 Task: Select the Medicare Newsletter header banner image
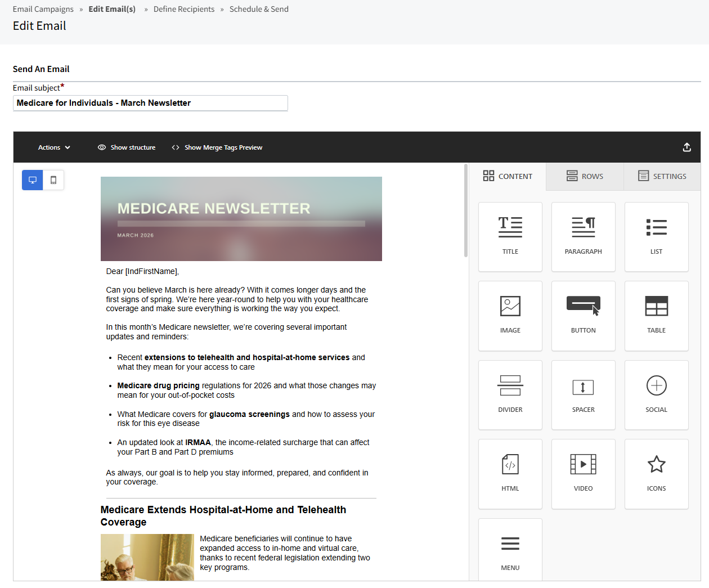pos(241,219)
